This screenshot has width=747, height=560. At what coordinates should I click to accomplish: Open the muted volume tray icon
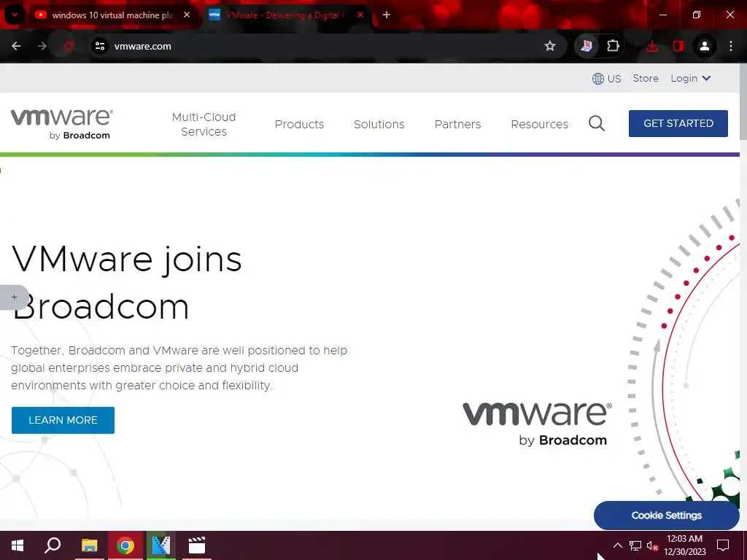[x=652, y=545]
